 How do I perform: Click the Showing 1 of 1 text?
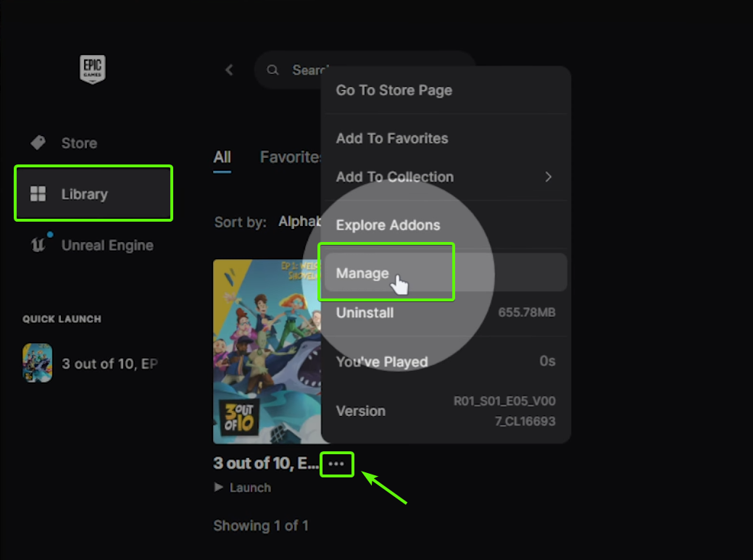tap(261, 526)
